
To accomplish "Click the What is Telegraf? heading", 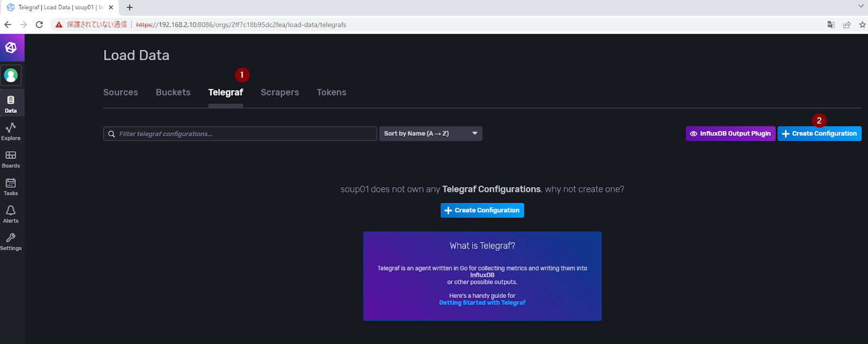I will (x=482, y=246).
